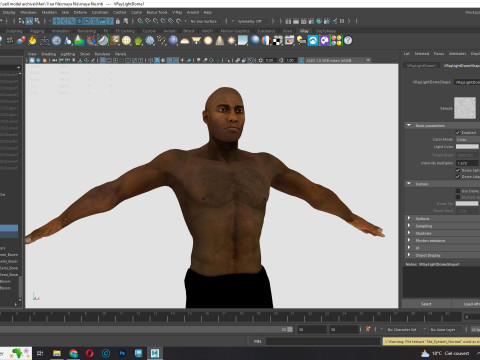The width and height of the screenshot is (480, 360).
Task: Toggle the Use Dome Tex checkbox
Action: click(x=458, y=191)
